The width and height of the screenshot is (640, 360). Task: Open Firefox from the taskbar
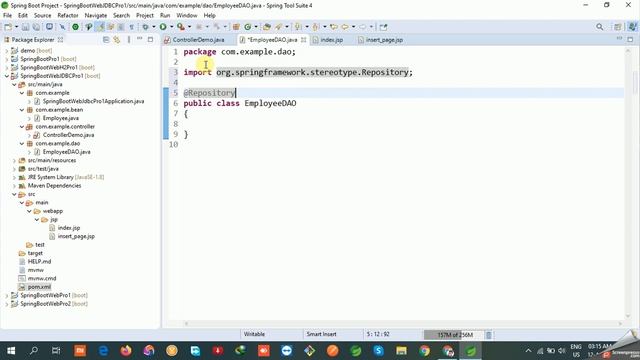tap(126, 351)
